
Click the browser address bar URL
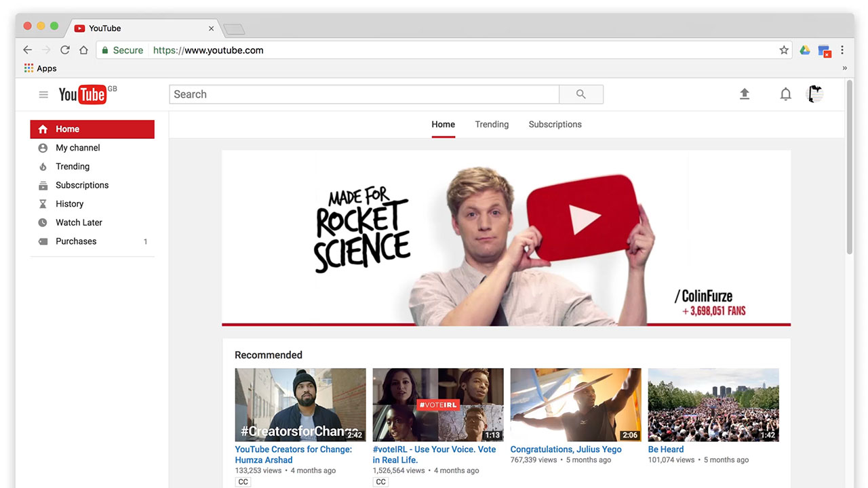208,50
